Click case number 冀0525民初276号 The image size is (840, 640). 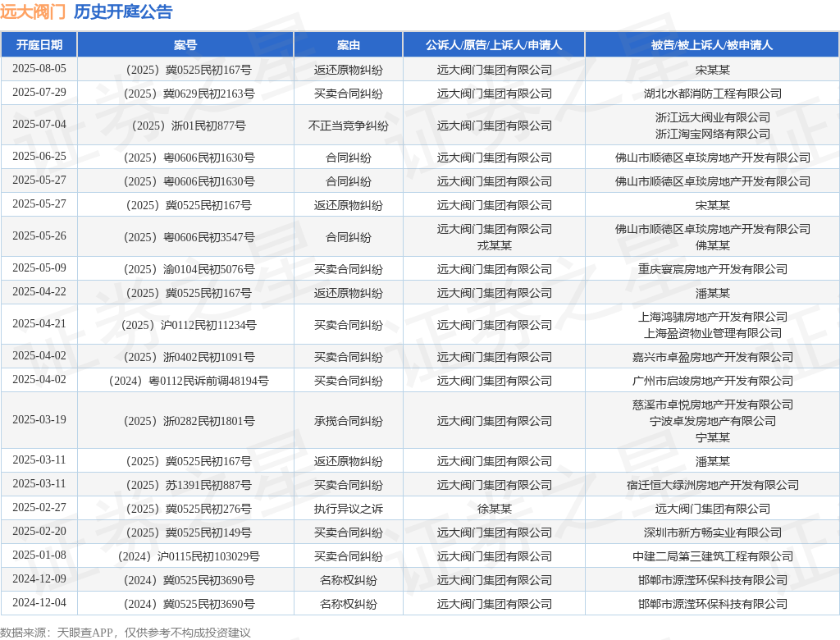pyautogui.click(x=189, y=510)
